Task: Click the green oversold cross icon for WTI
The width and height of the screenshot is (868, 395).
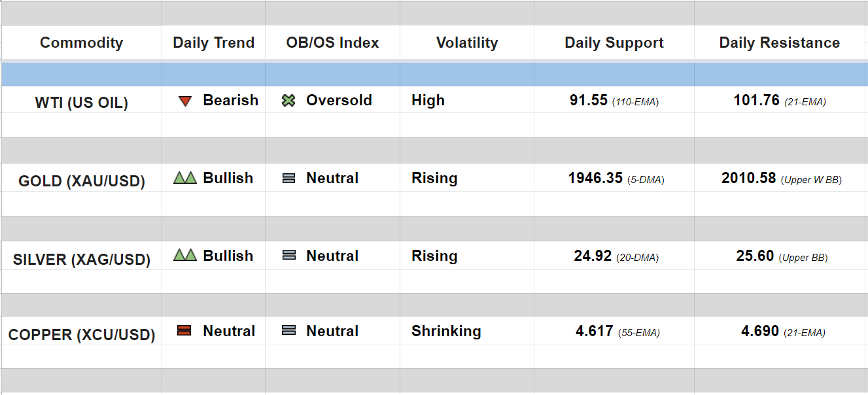Action: pyautogui.click(x=288, y=101)
